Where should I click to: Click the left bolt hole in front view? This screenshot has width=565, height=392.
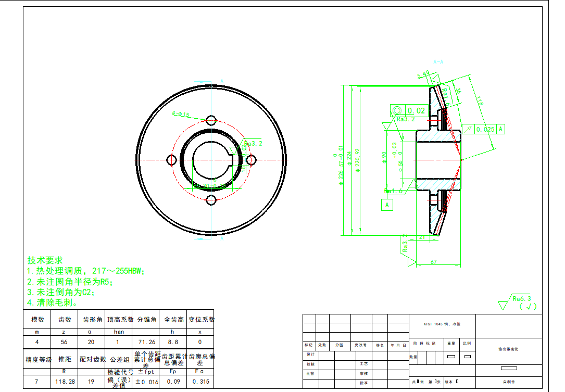pos(172,159)
